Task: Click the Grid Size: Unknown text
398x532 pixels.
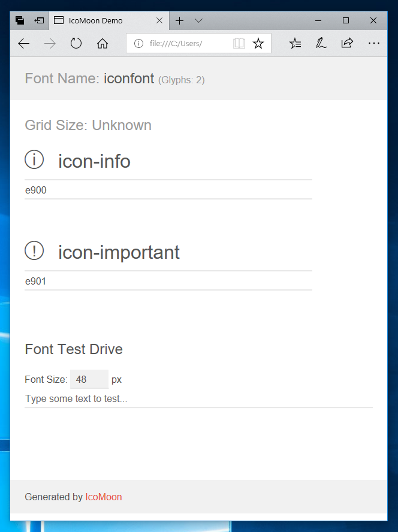Action: pos(88,125)
